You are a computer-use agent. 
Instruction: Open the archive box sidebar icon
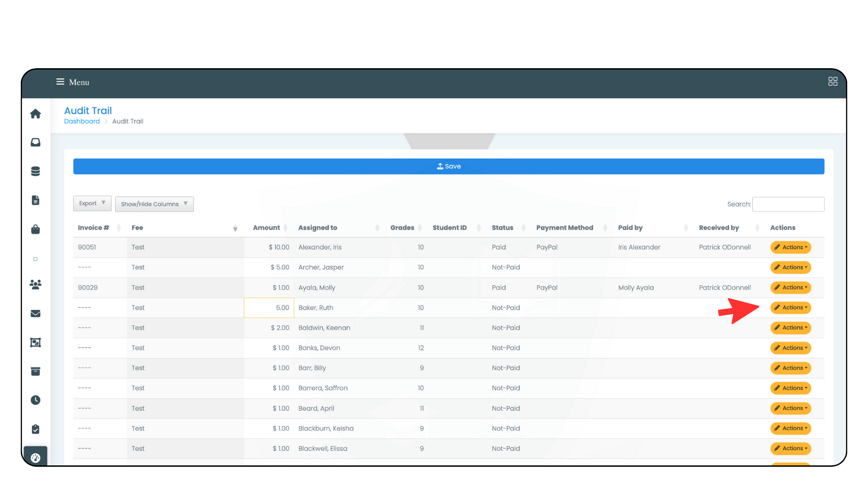click(35, 371)
